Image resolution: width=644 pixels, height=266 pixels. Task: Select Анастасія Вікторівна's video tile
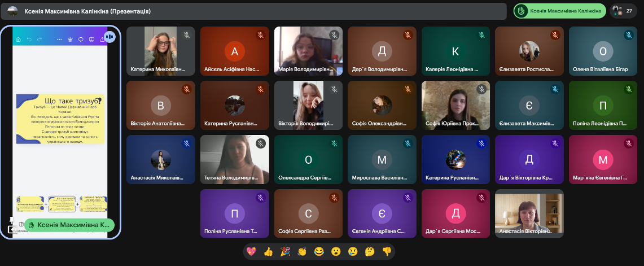pyautogui.click(x=529, y=213)
